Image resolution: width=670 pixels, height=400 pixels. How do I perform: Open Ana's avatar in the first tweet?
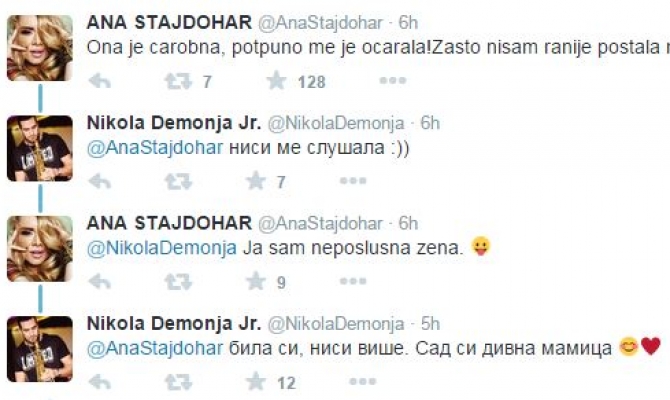click(x=40, y=48)
